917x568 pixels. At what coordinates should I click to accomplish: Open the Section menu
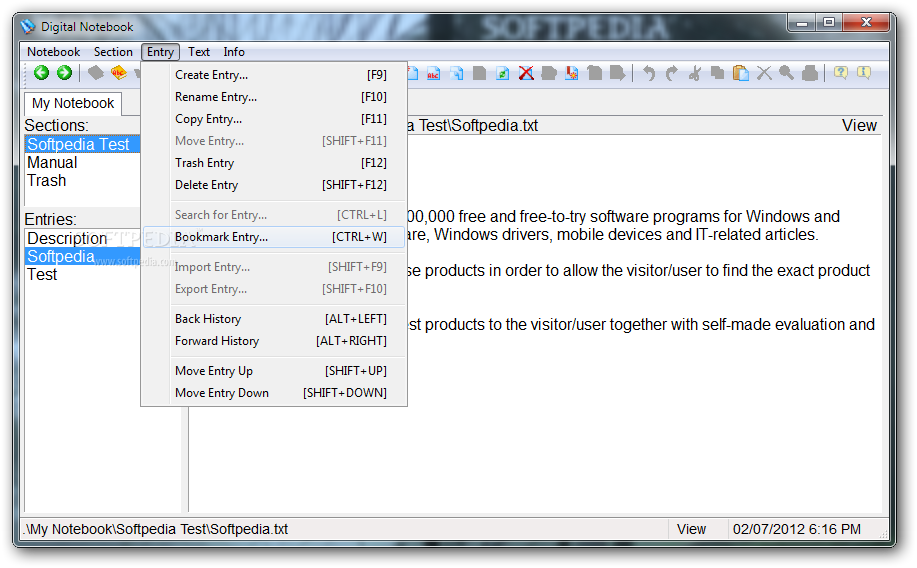tap(113, 51)
